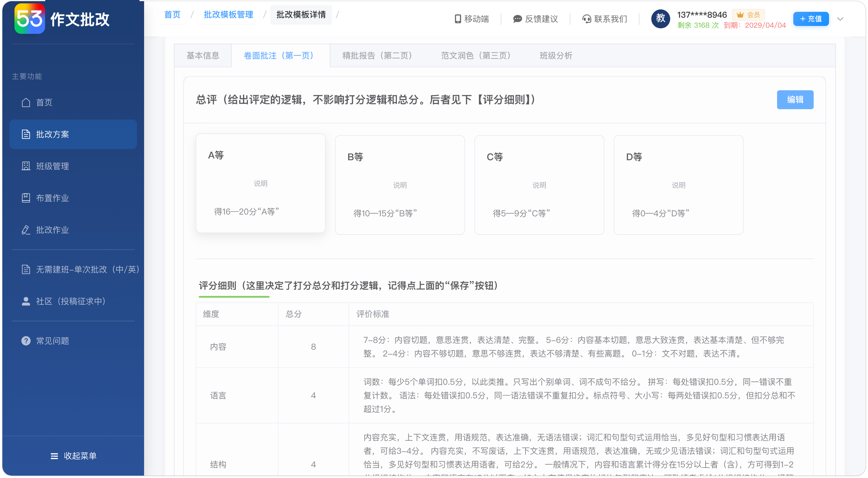The image size is (868, 478).
Task: Open the 批改模板管理 breadcrumb link
Action: coord(228,15)
